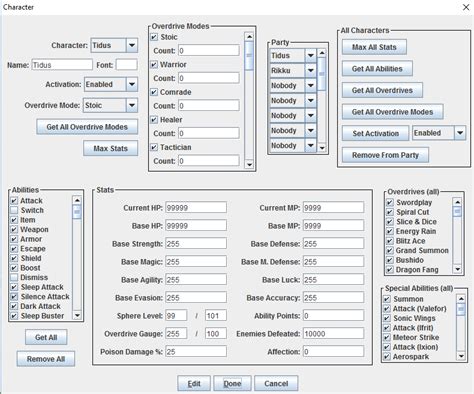
Task: Click the Overdrive Gauge current value field
Action: click(176, 334)
